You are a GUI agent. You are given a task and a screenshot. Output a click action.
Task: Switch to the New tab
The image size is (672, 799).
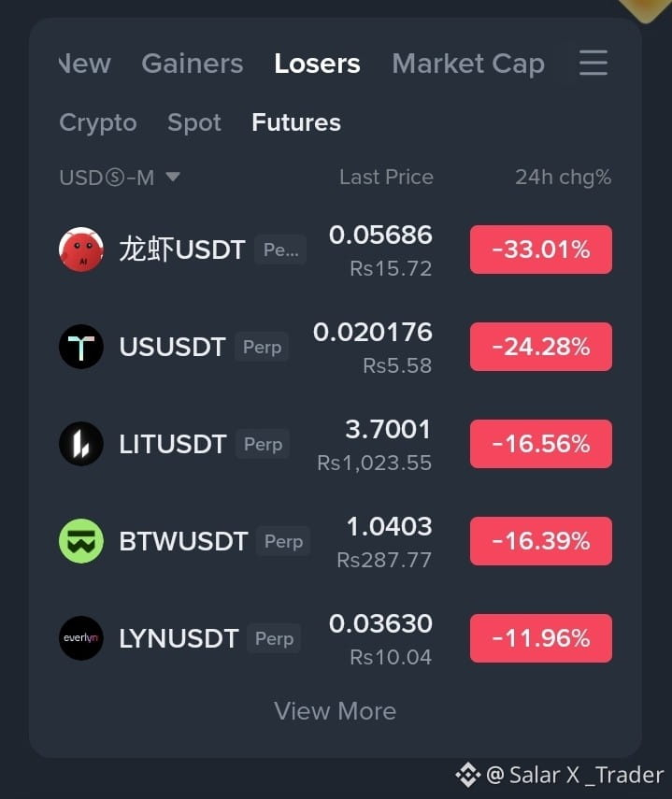pyautogui.click(x=85, y=64)
